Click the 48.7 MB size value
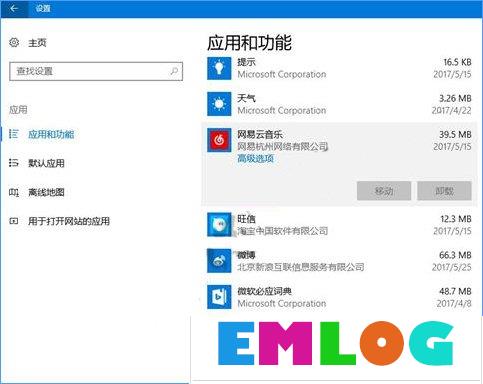The height and width of the screenshot is (384, 483). point(455,291)
